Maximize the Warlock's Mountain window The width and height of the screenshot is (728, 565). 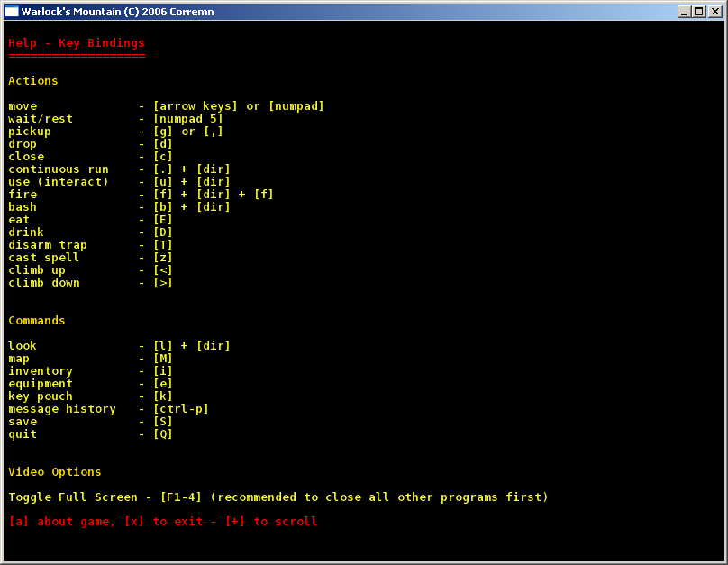(698, 12)
